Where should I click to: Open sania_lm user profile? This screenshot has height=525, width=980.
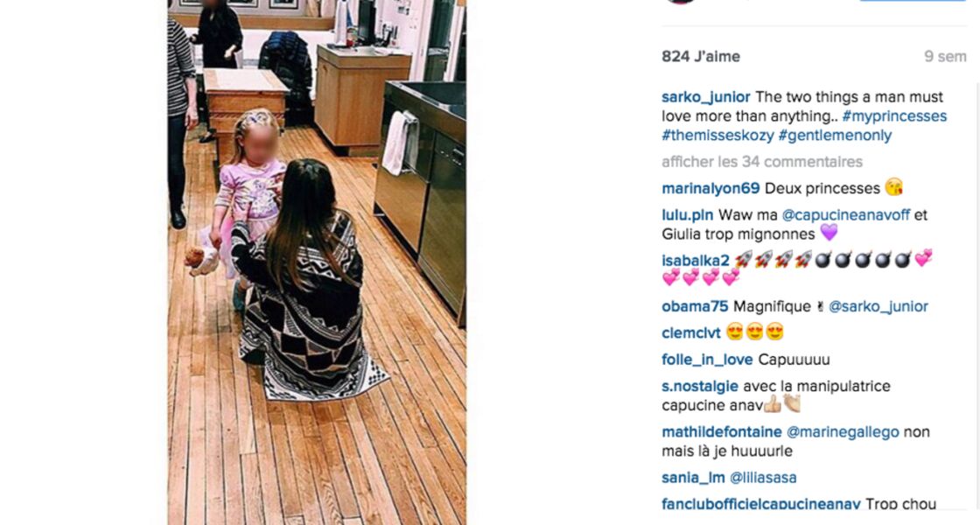click(693, 478)
